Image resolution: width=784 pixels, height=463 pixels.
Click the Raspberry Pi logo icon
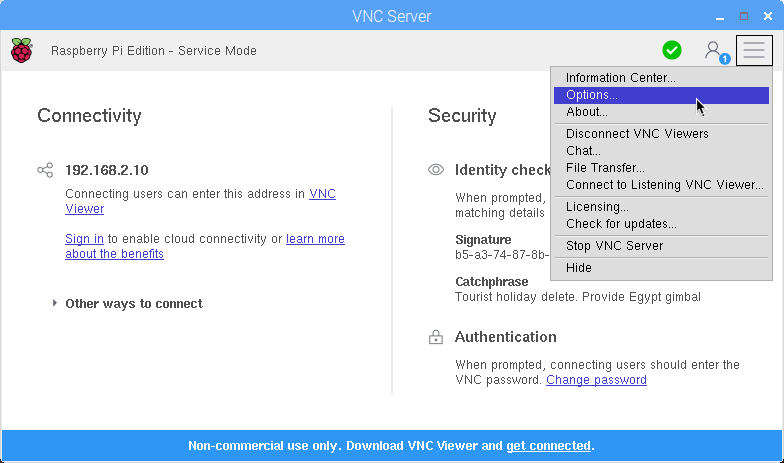click(22, 50)
